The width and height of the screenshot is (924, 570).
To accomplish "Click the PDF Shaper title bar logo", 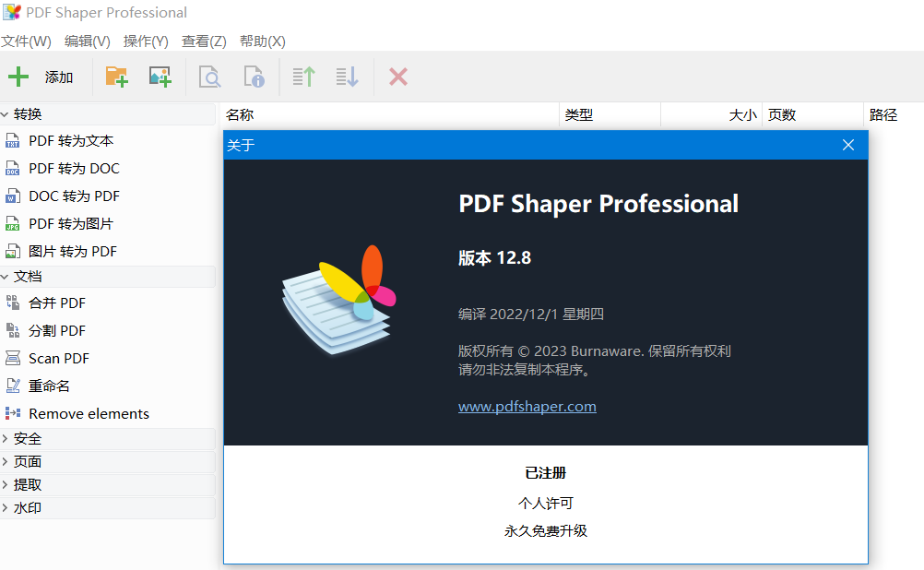I will 12,12.
